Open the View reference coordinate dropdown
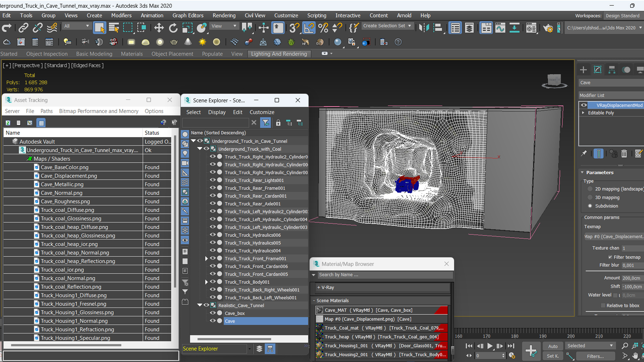 224,26
